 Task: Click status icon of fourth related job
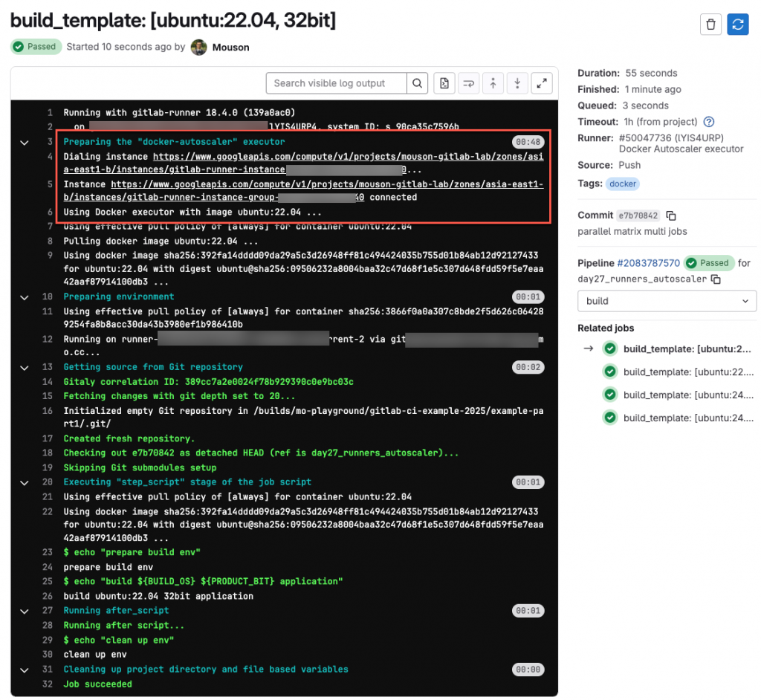tap(610, 418)
